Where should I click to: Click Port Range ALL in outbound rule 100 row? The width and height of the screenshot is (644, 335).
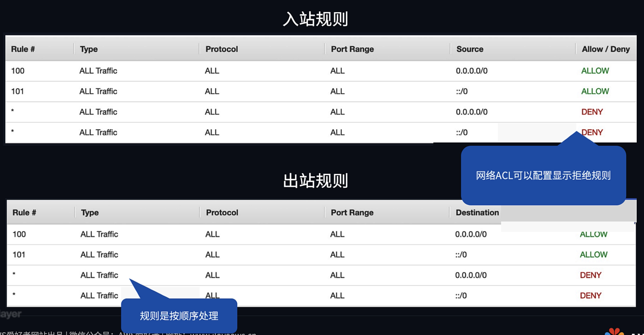tap(337, 234)
